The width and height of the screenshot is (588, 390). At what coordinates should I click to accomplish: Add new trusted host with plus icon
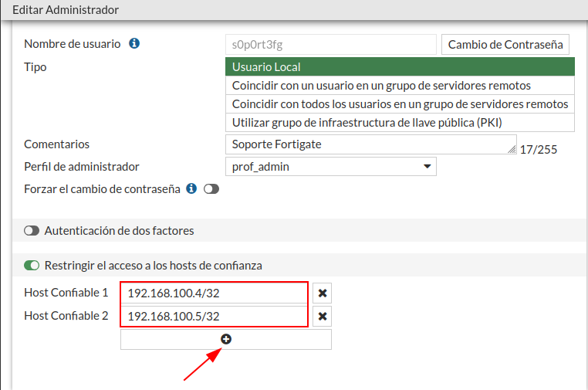226,339
